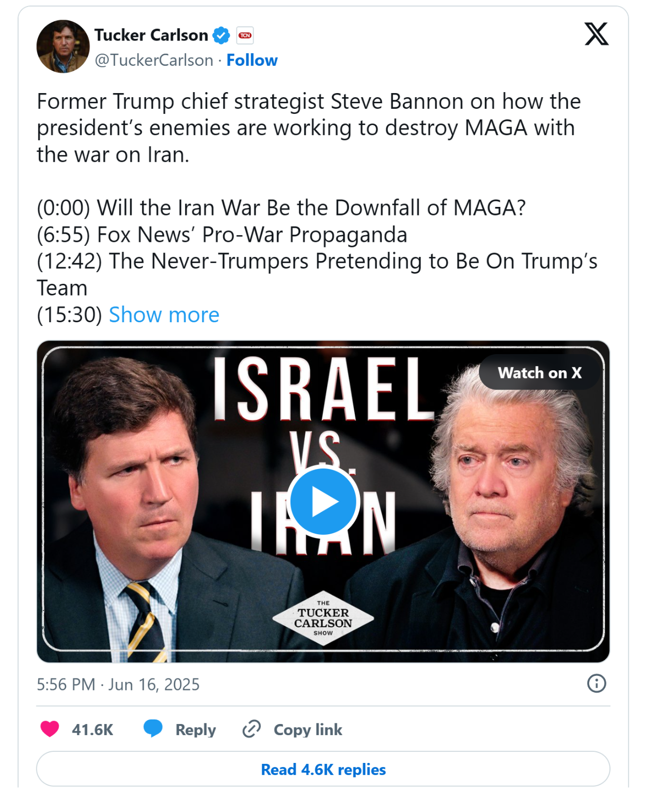Click the Read 4.6K replies button
The width and height of the screenshot is (654, 812).
323,769
